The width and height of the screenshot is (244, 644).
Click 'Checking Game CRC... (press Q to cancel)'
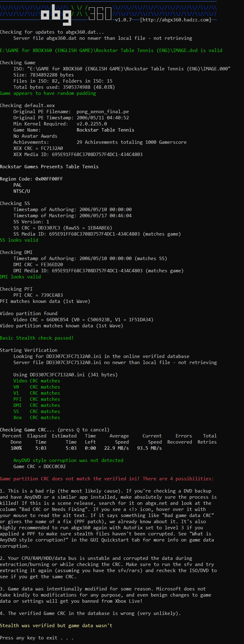click(55, 430)
